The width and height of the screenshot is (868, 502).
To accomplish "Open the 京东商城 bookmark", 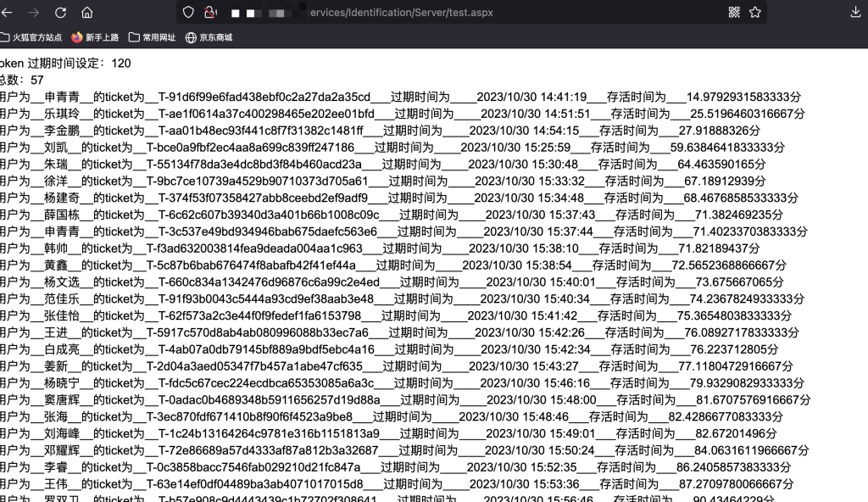I will [209, 37].
